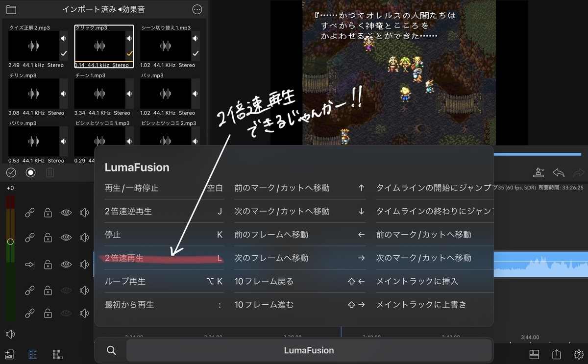
Task: Lock the main track with arrow icon
Action: tap(48, 265)
